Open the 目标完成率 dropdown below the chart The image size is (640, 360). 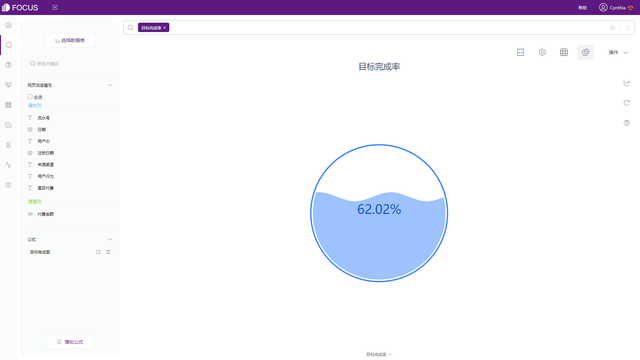coord(379,354)
